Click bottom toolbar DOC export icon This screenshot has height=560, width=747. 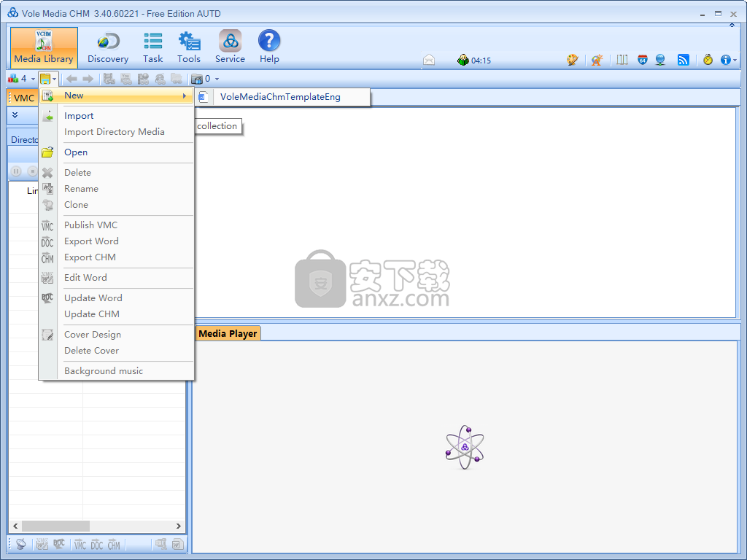coord(97,545)
